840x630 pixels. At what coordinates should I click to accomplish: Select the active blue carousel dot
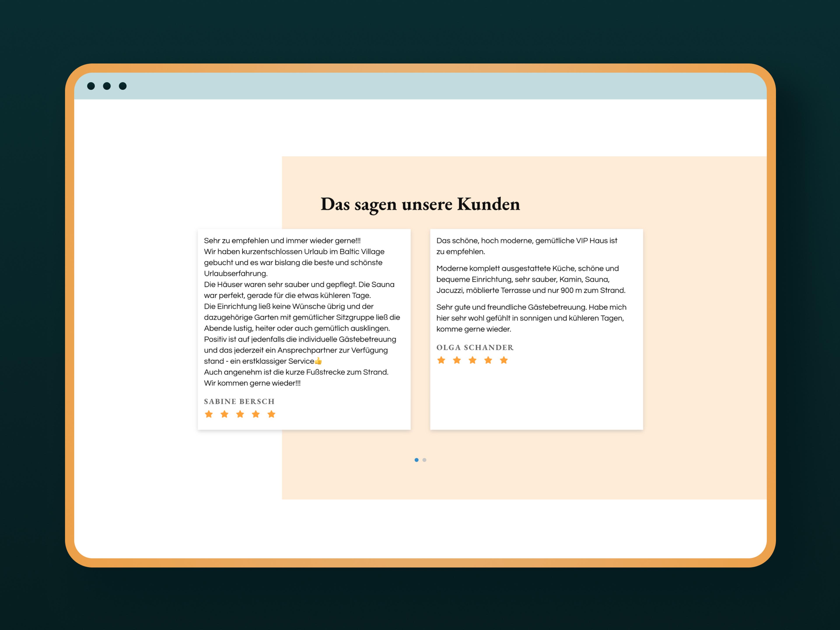coord(416,460)
